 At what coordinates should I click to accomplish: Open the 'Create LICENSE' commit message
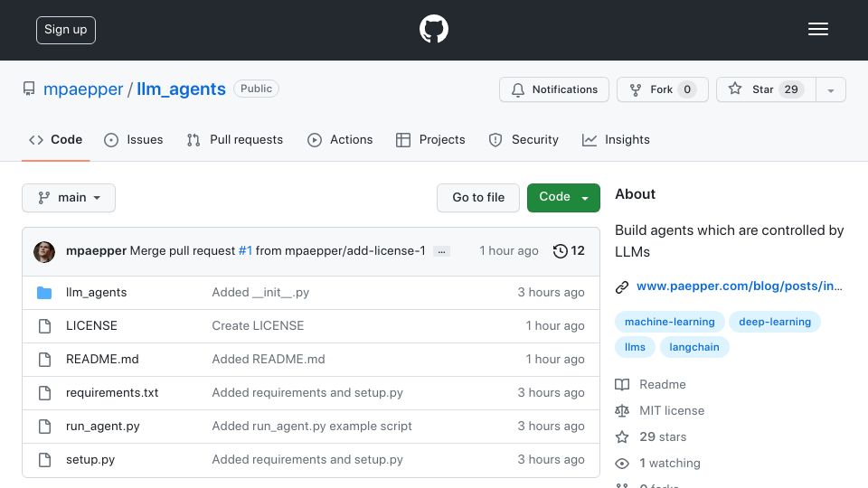[258, 326]
